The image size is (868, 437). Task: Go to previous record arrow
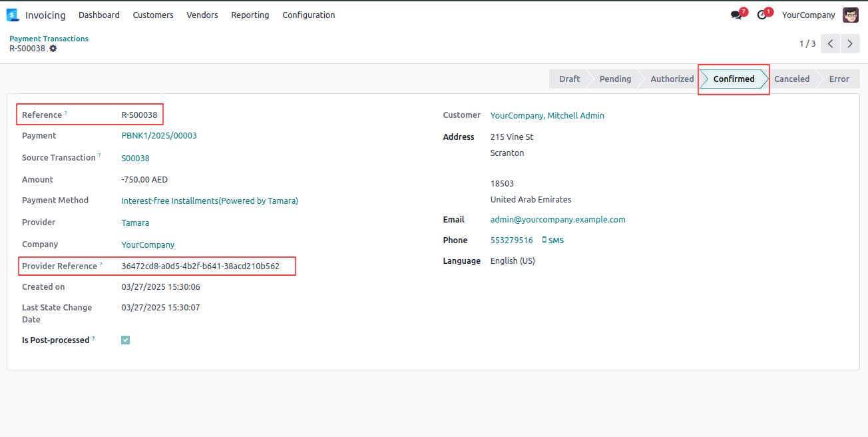pyautogui.click(x=830, y=44)
